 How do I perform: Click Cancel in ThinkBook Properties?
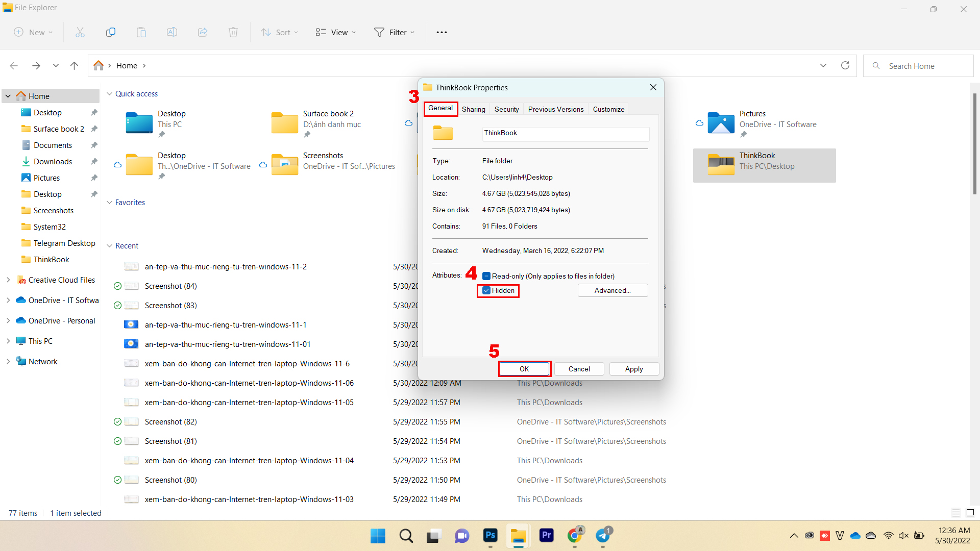point(579,369)
